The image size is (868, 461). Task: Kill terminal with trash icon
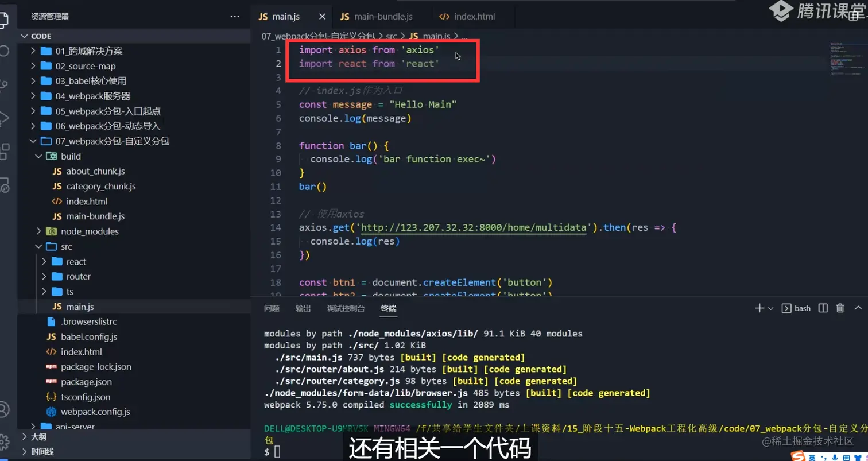point(840,308)
